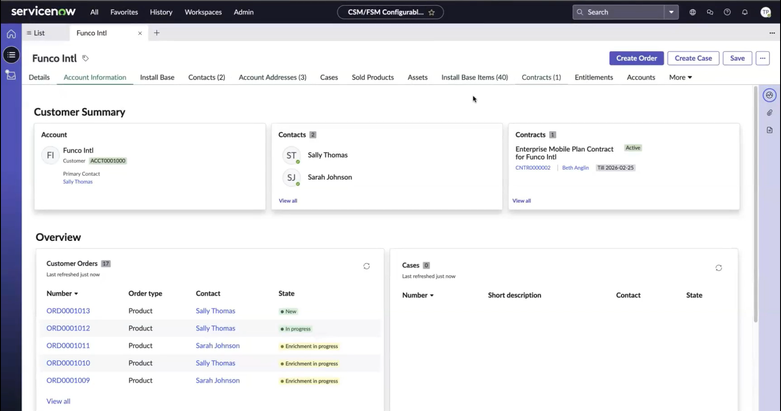Refresh the Customer Orders list
Image resolution: width=781 pixels, height=411 pixels.
367,267
